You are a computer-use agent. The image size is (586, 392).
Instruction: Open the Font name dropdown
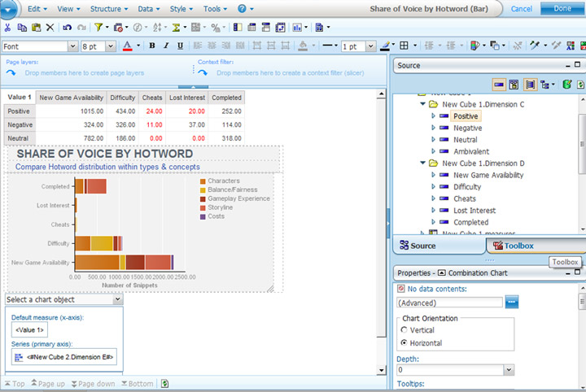[73, 46]
